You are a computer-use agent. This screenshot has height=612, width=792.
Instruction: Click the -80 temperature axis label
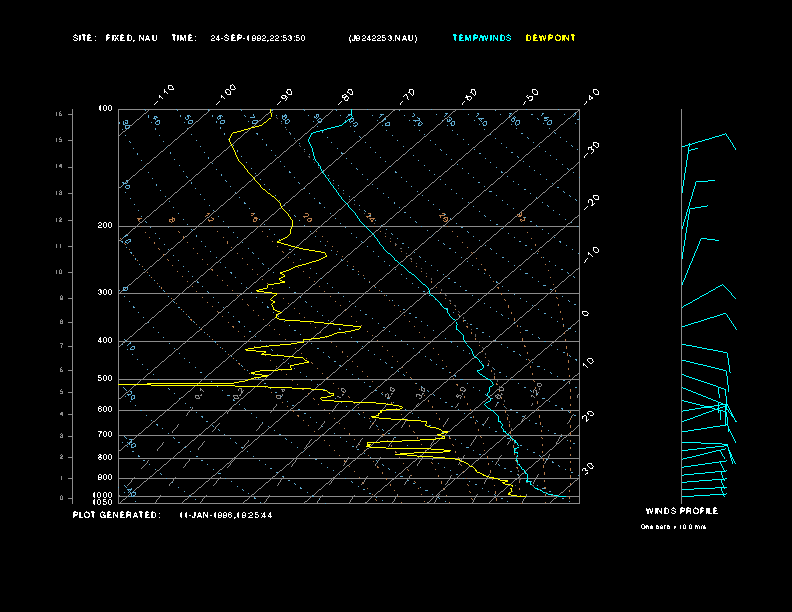coord(346,96)
